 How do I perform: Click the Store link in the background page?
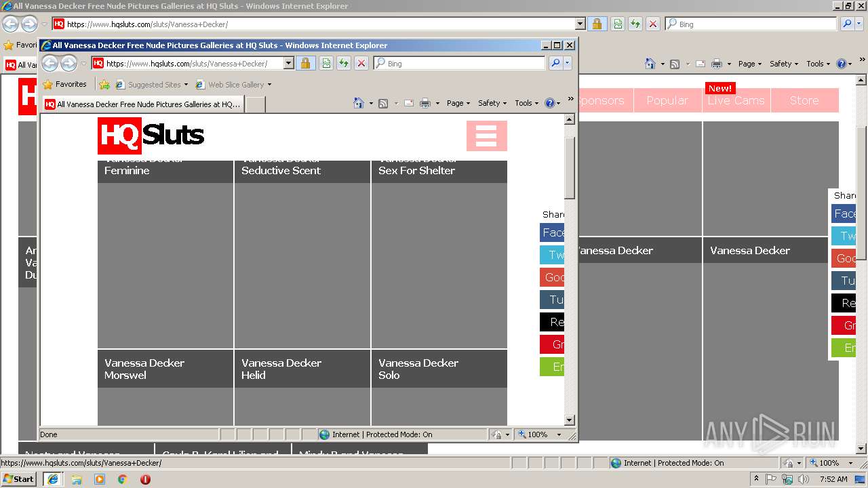(804, 100)
